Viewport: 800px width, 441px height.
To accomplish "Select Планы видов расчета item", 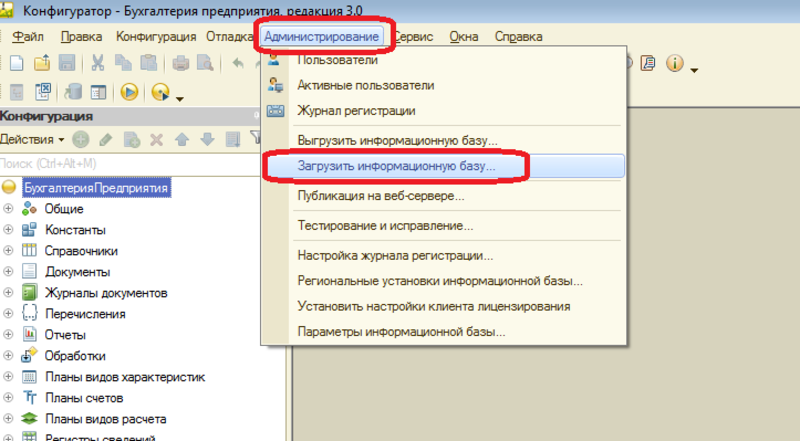I will 106,419.
